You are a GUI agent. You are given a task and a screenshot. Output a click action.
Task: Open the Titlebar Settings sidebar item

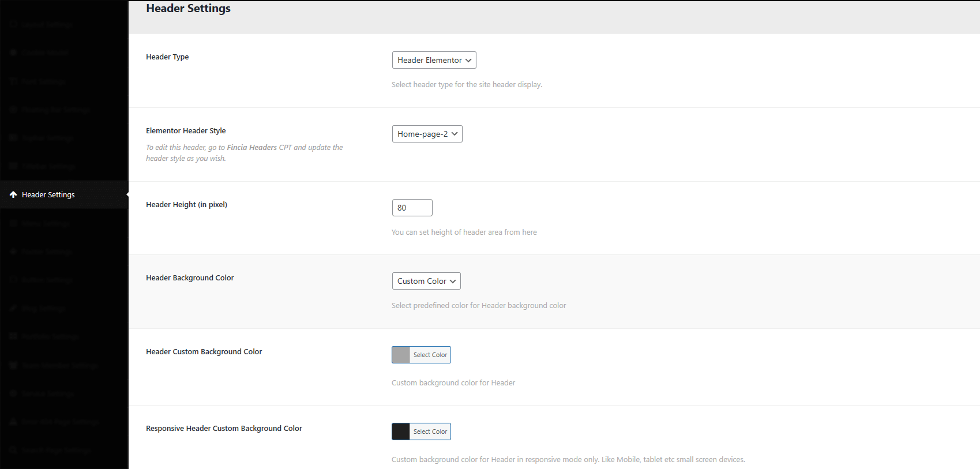tap(49, 166)
